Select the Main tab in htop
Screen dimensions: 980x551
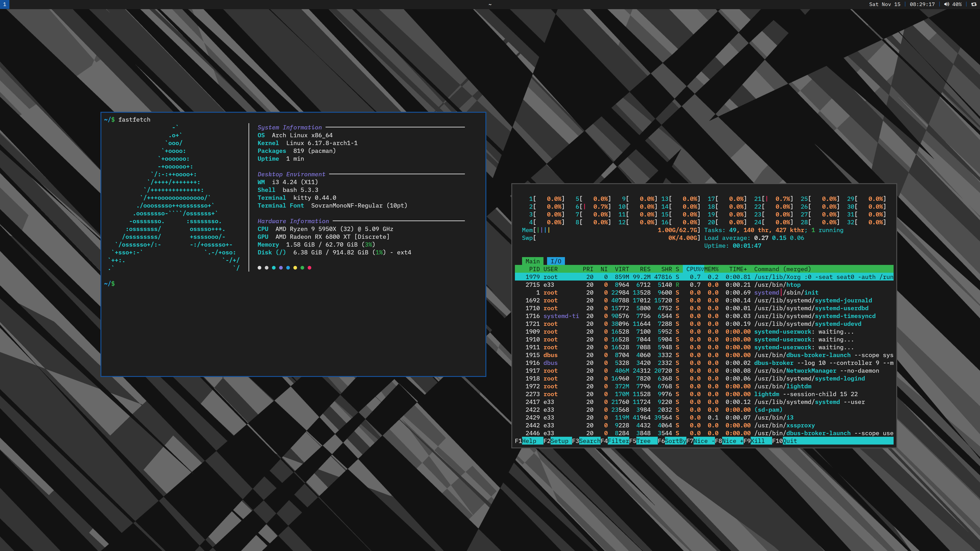pyautogui.click(x=532, y=261)
